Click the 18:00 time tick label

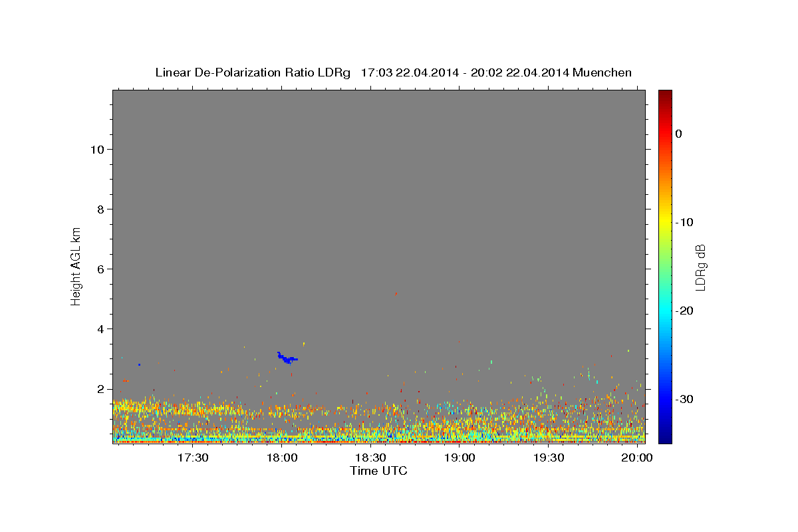[x=282, y=459]
